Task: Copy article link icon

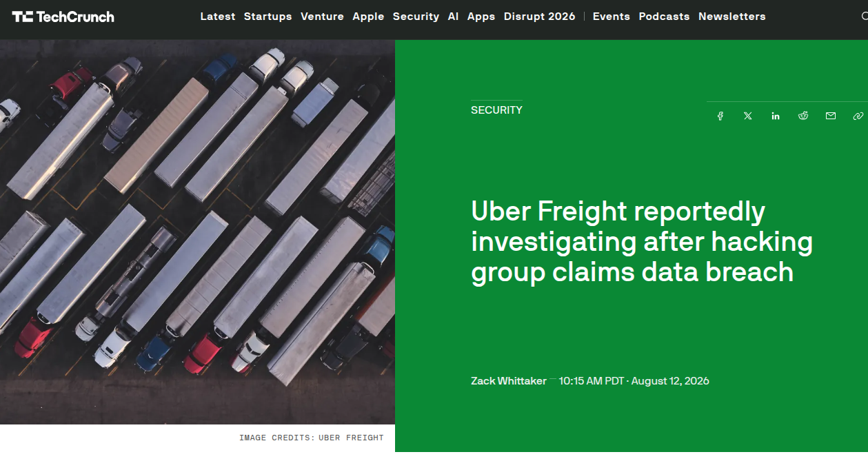Action: click(x=858, y=116)
